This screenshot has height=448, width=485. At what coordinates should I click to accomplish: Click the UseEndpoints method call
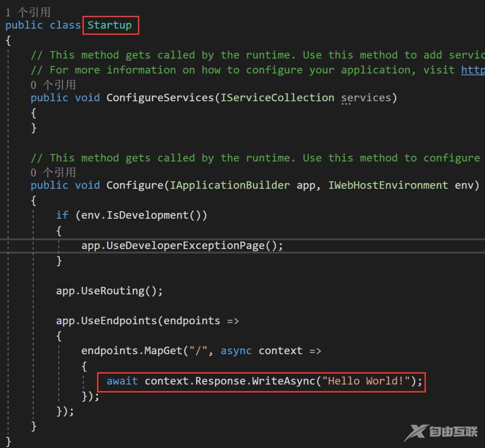(119, 321)
